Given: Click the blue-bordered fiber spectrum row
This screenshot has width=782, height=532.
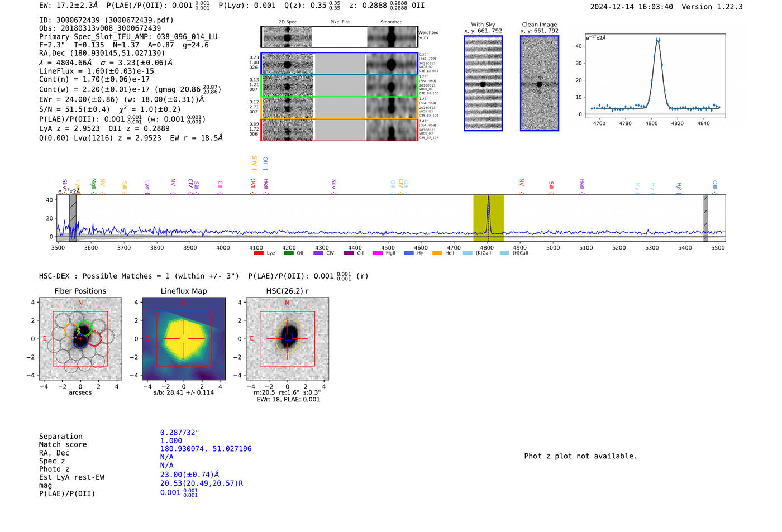Looking at the screenshot, I should [x=340, y=64].
